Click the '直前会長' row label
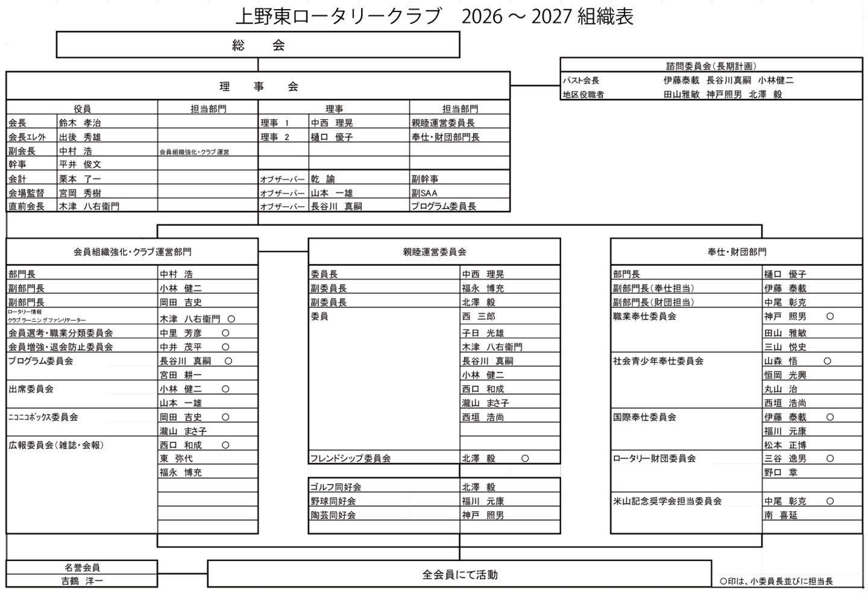 (27, 206)
